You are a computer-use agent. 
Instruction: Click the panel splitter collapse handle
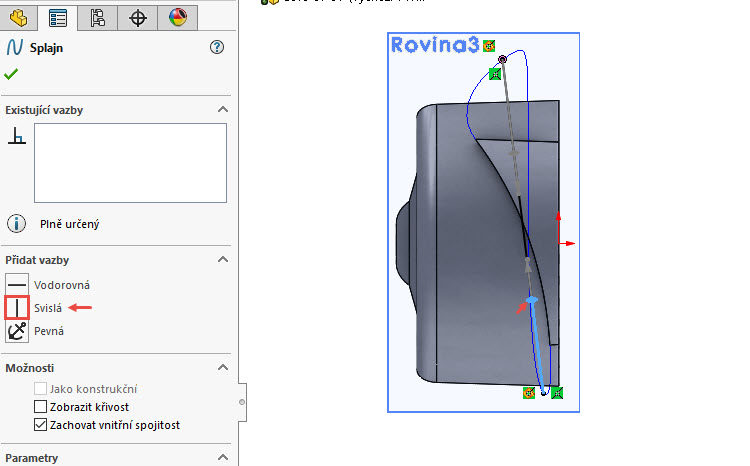pyautogui.click(x=242, y=402)
